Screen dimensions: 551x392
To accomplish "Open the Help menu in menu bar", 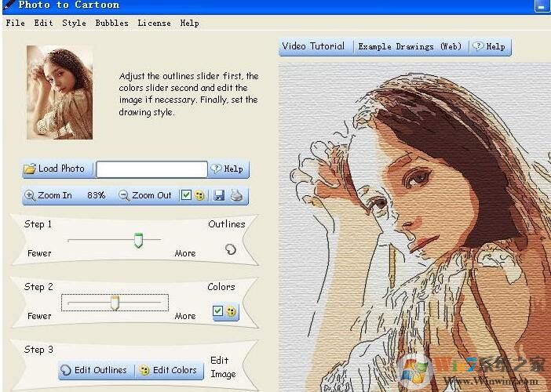I will coord(190,24).
